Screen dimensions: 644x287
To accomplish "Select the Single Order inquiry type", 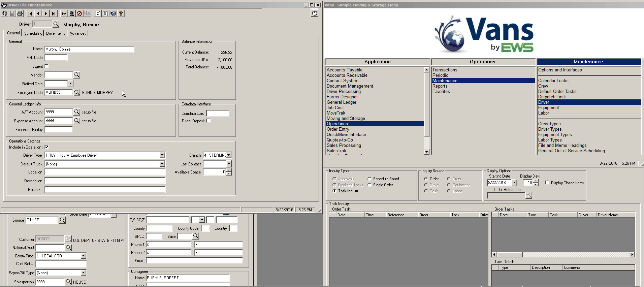I will pos(369,185).
